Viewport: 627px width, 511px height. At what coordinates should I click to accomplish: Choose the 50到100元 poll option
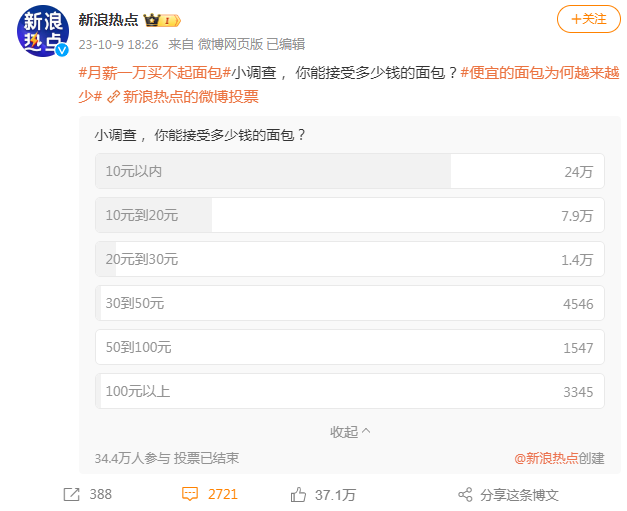click(x=349, y=348)
